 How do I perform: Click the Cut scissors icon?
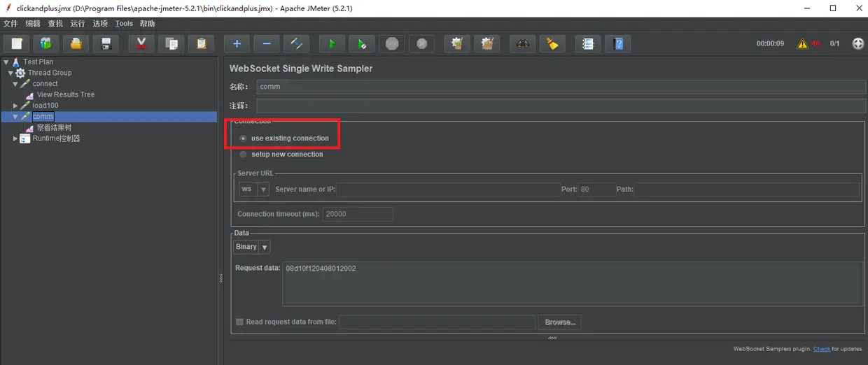[x=141, y=43]
